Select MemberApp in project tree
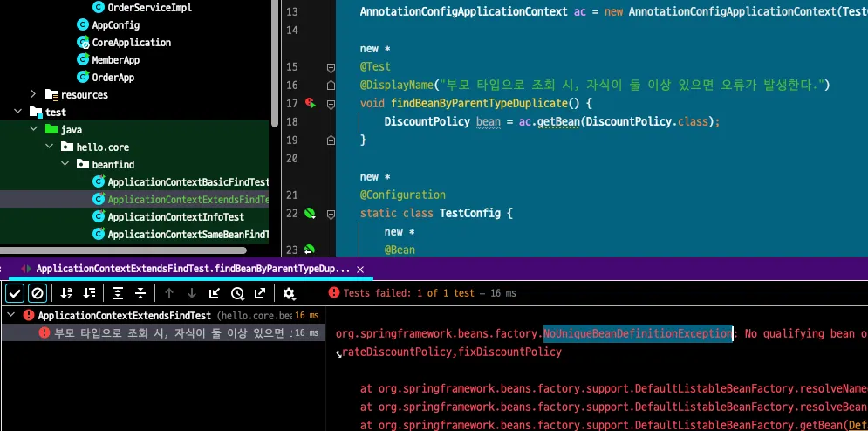 [116, 60]
